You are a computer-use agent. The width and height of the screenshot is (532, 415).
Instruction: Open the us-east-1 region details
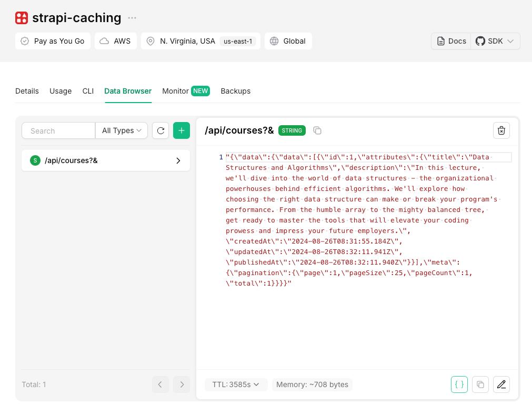[x=238, y=41]
